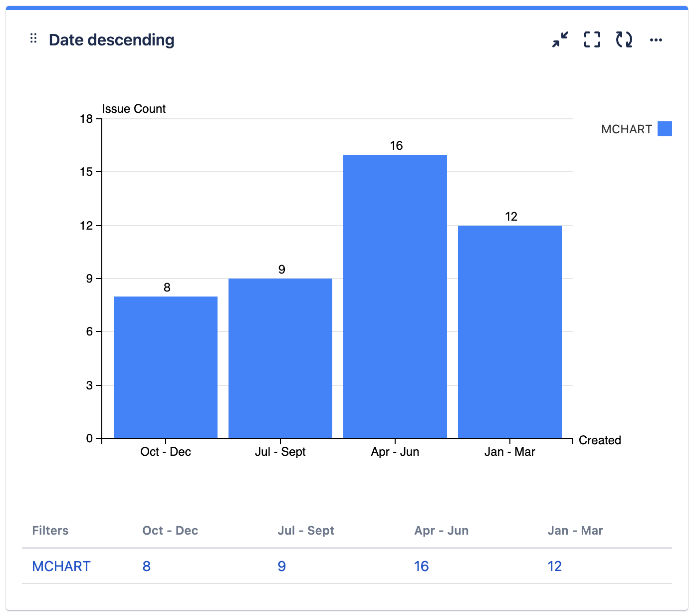This screenshot has width=694, height=616.
Task: Click the Filters column header
Action: click(x=50, y=530)
